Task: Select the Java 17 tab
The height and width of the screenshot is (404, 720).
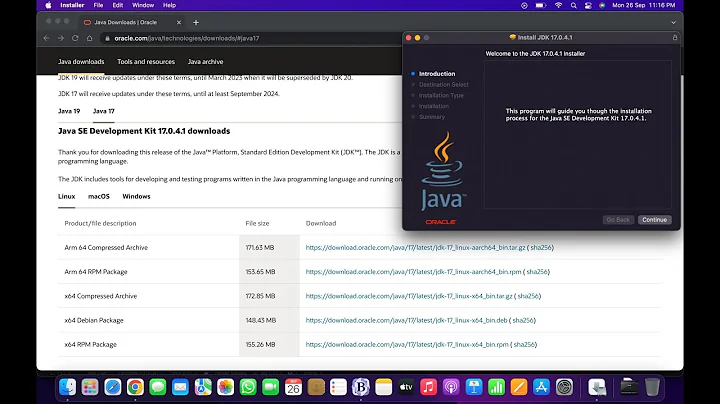Action: (x=104, y=111)
